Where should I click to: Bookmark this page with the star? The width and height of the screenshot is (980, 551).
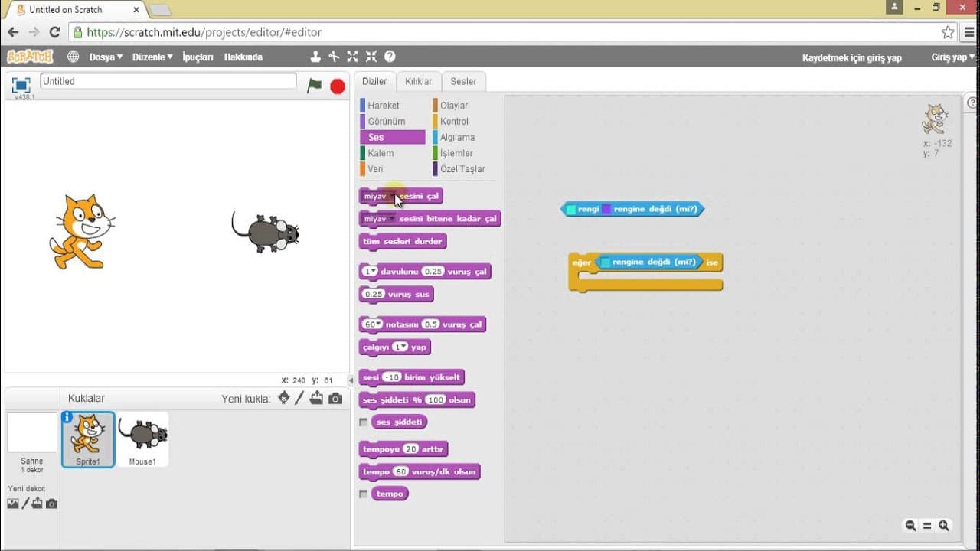pyautogui.click(x=948, y=32)
